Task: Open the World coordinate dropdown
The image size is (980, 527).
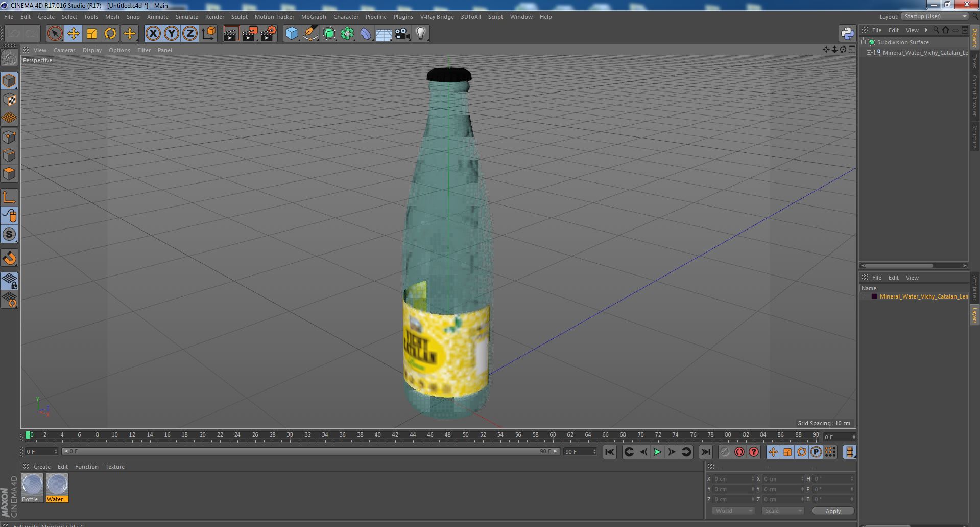Action: click(733, 511)
